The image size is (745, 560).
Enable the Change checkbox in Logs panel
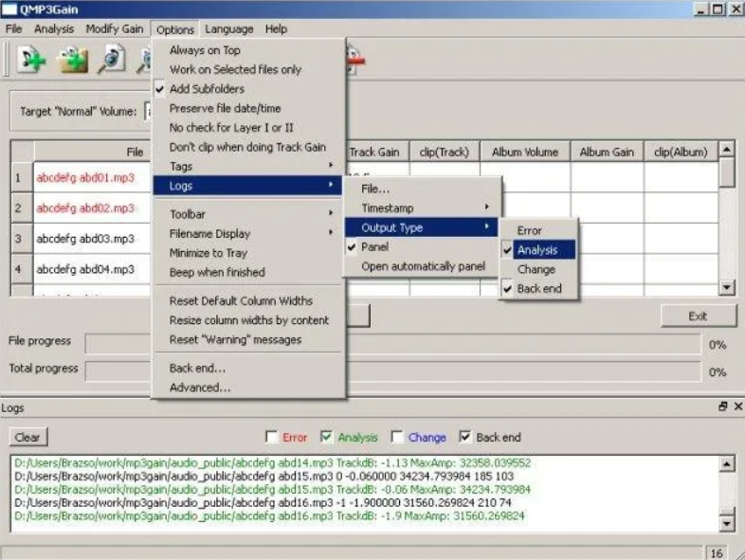(x=397, y=437)
